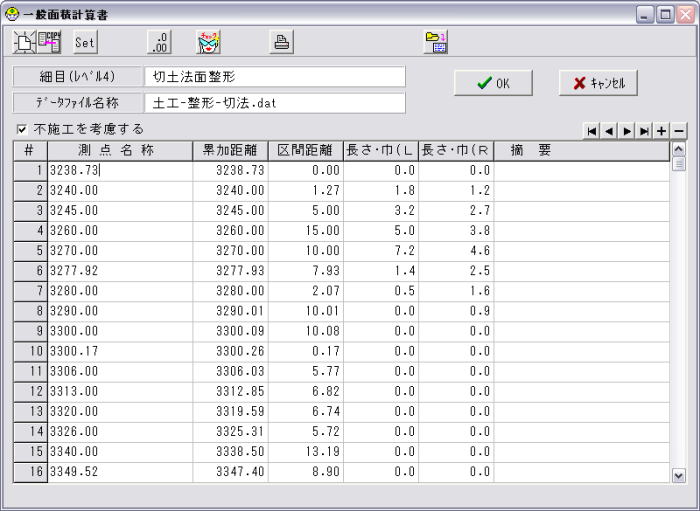Click station name cell 3326.00
This screenshot has height=511, width=700.
120,432
